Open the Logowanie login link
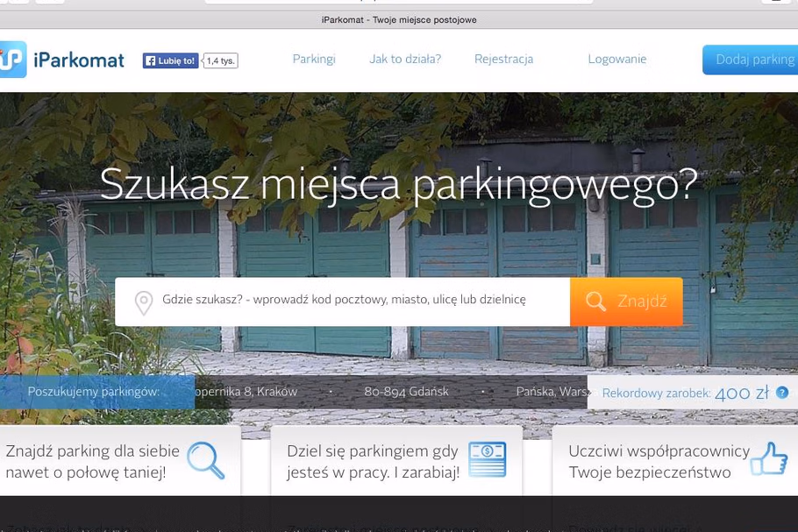 point(616,59)
